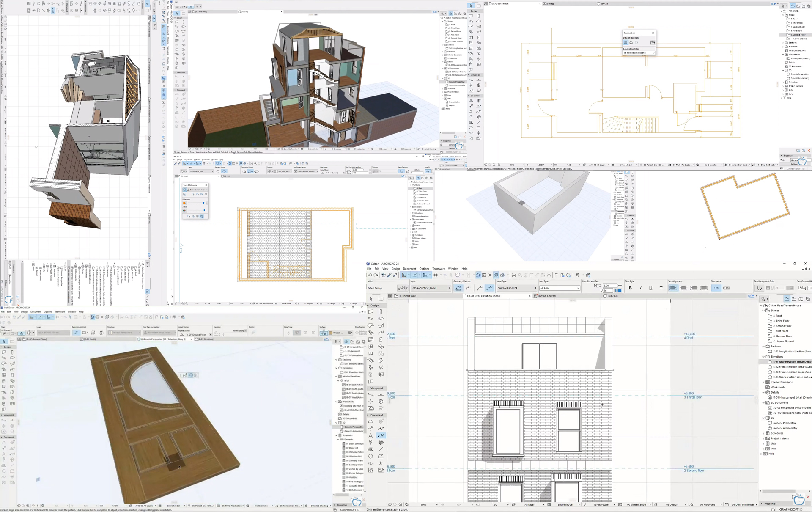Screen dimensions: 812x512
Task: Enable left text alignment
Action: pyautogui.click(x=673, y=288)
